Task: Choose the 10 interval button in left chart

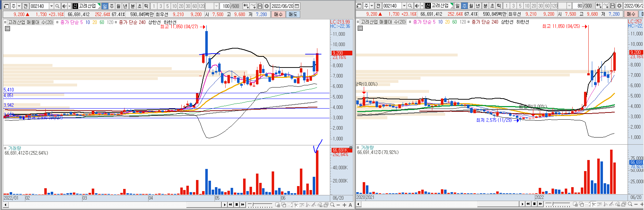Action: coord(174,6)
